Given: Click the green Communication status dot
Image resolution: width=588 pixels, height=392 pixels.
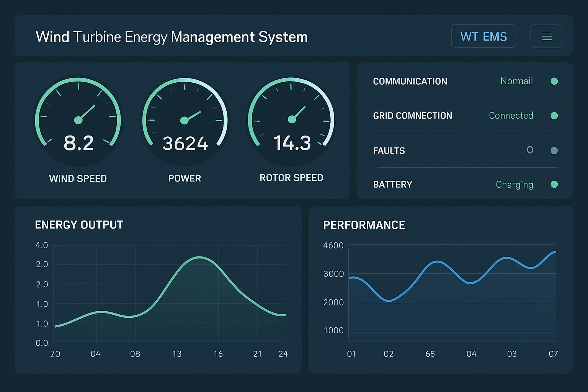Looking at the screenshot, I should 554,81.
